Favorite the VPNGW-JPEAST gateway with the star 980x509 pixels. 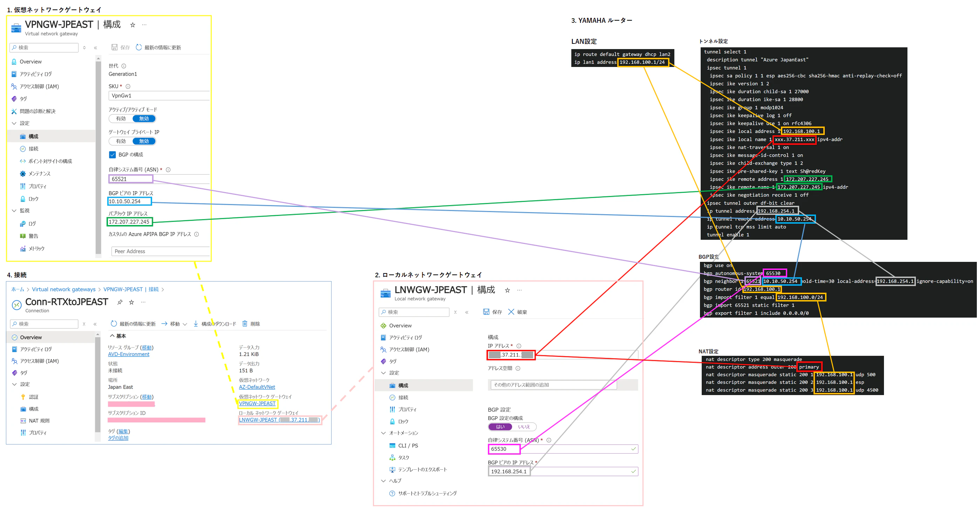point(132,25)
